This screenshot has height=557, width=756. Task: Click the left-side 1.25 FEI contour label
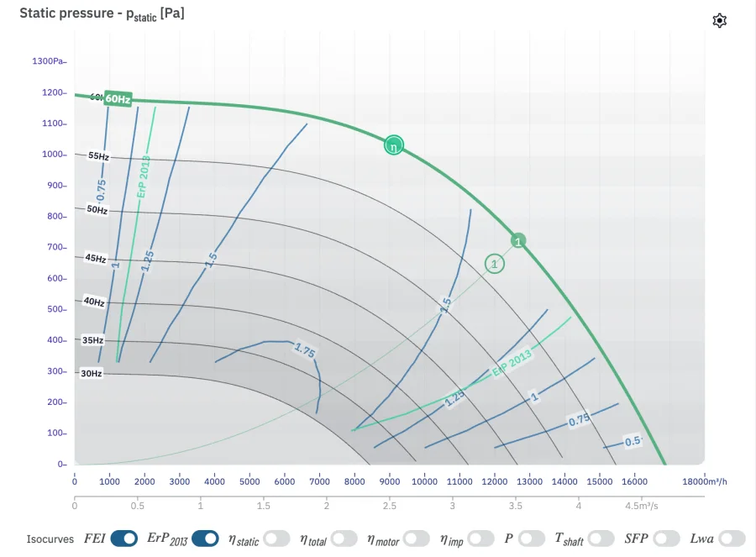(x=148, y=261)
